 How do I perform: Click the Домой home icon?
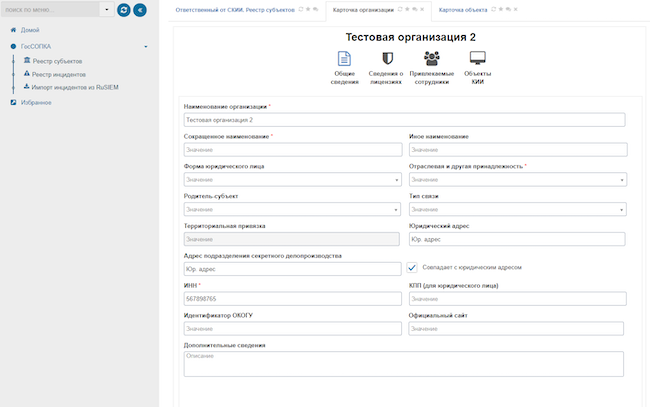pyautogui.click(x=13, y=30)
